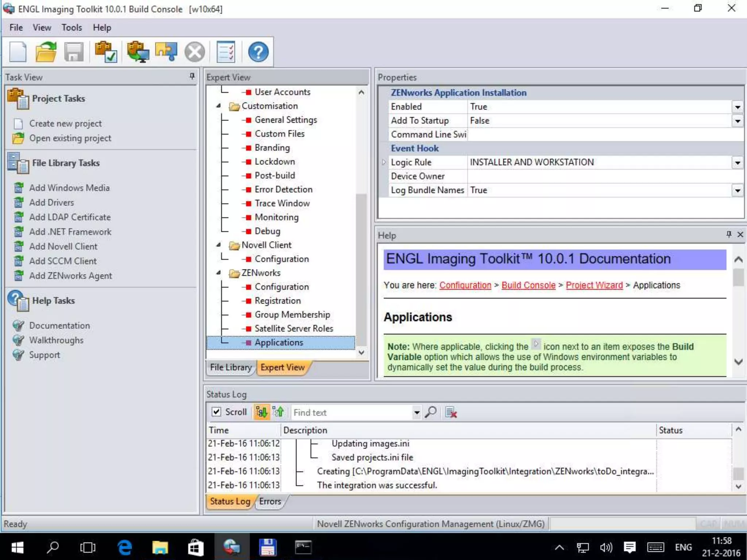Switch to the Errors tab
The width and height of the screenshot is (747, 560).
270,501
